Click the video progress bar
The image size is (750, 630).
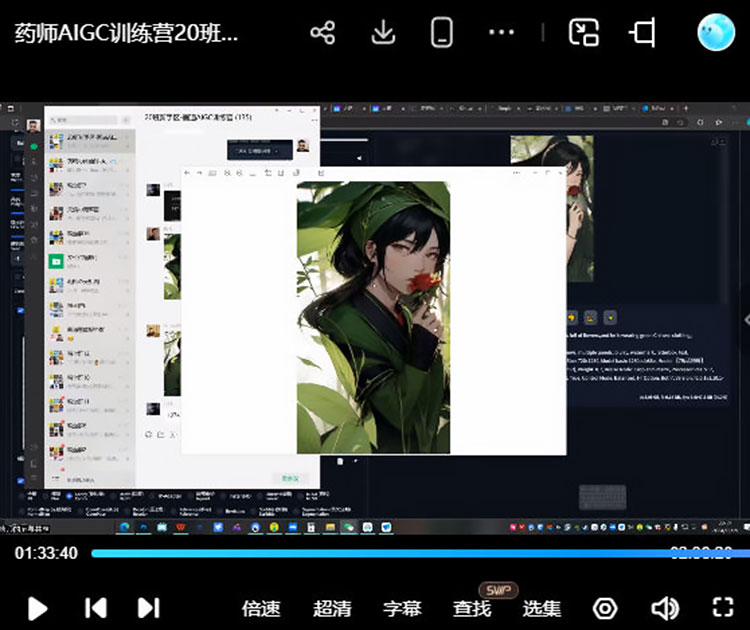[x=380, y=553]
